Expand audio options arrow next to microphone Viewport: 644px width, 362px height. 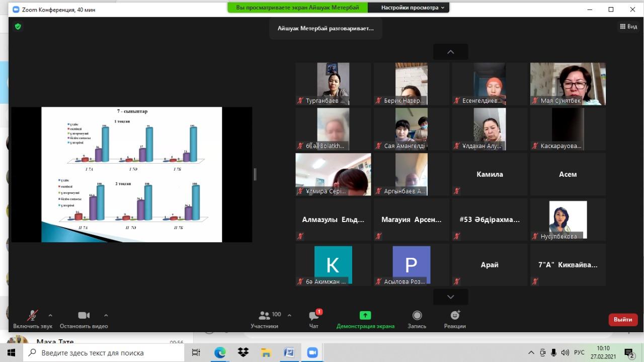tap(50, 315)
